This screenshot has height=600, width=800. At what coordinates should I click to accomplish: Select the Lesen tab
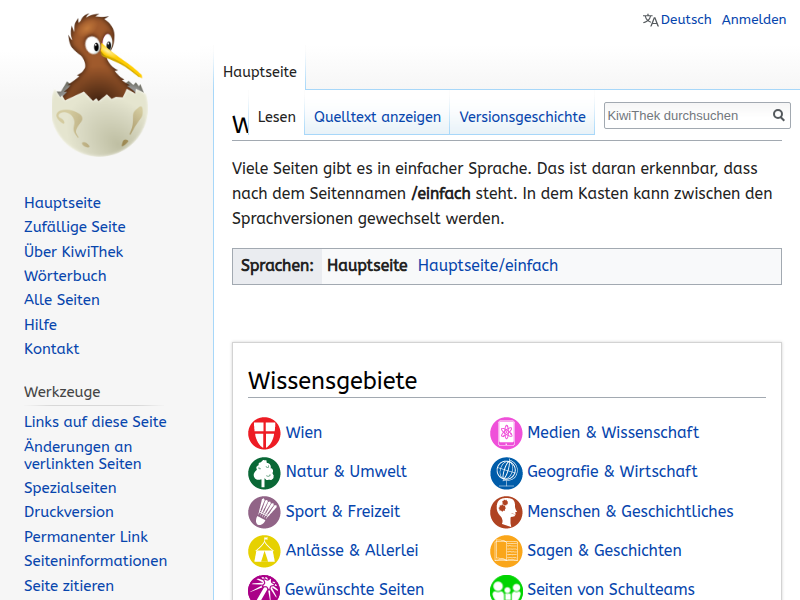[277, 117]
